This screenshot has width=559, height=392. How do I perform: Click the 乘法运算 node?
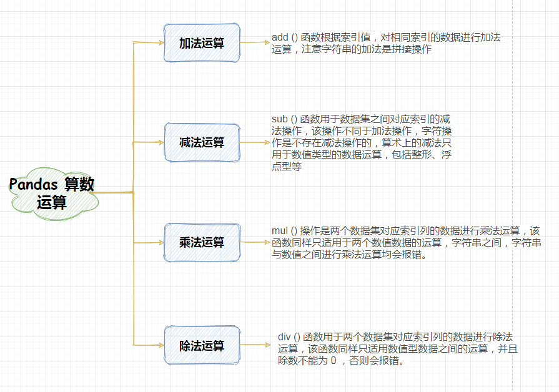click(x=202, y=242)
